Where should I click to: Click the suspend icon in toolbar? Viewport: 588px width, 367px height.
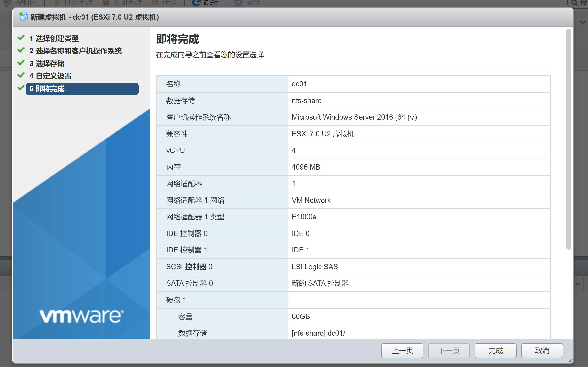(155, 3)
